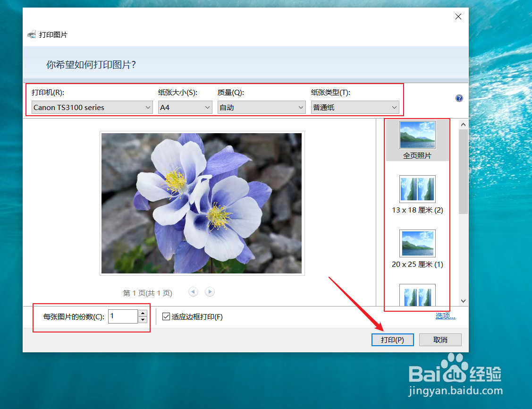Open paper type 普通纸 dropdown

coord(355,107)
